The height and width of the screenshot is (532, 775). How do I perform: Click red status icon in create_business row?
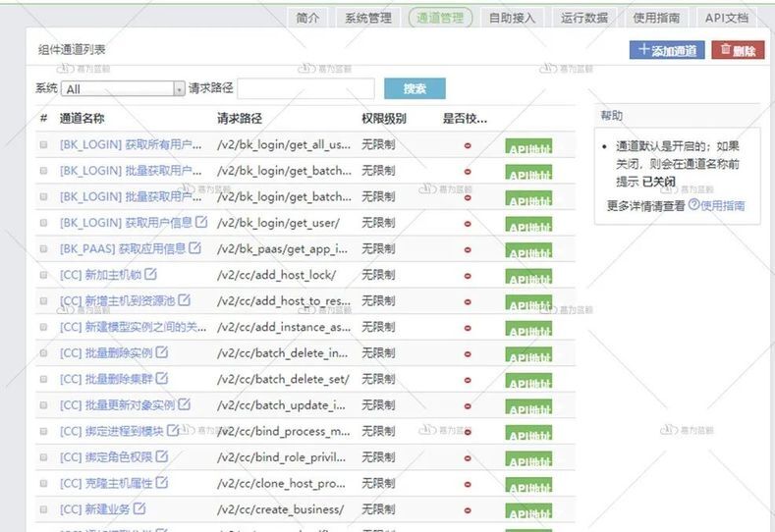click(468, 510)
